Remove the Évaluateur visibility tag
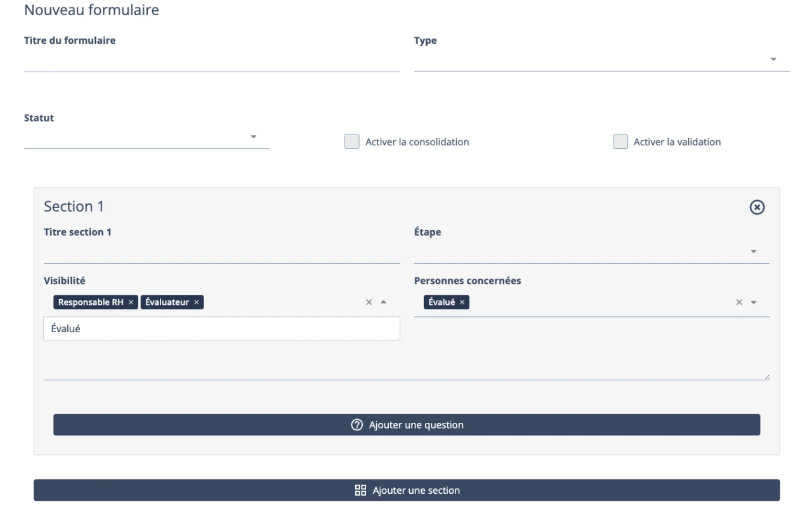This screenshot has width=812, height=516. [197, 302]
